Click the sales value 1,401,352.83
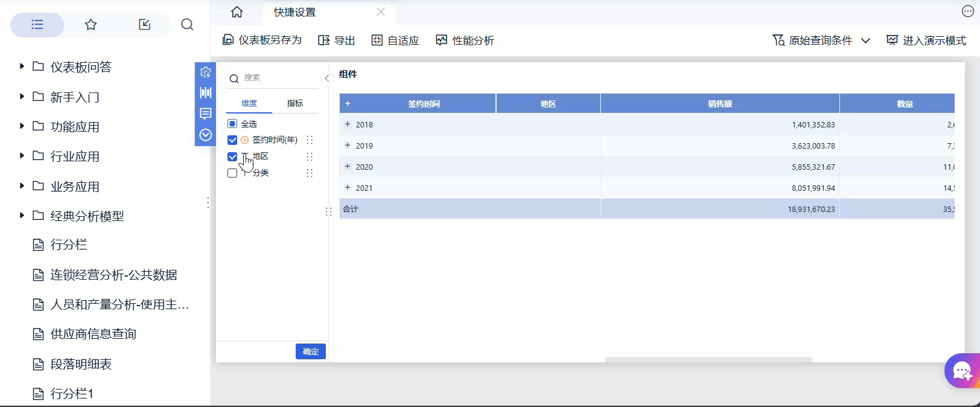Image resolution: width=980 pixels, height=407 pixels. (x=813, y=125)
